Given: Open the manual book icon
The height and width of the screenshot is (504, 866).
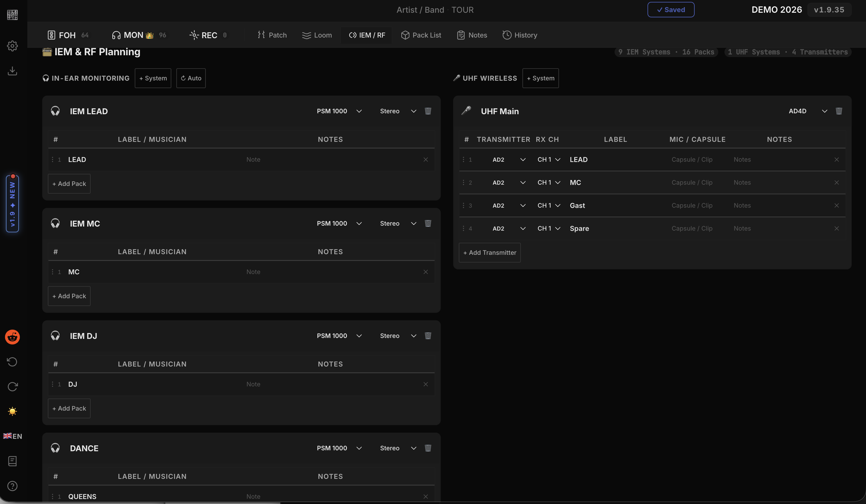Looking at the screenshot, I should (12, 461).
